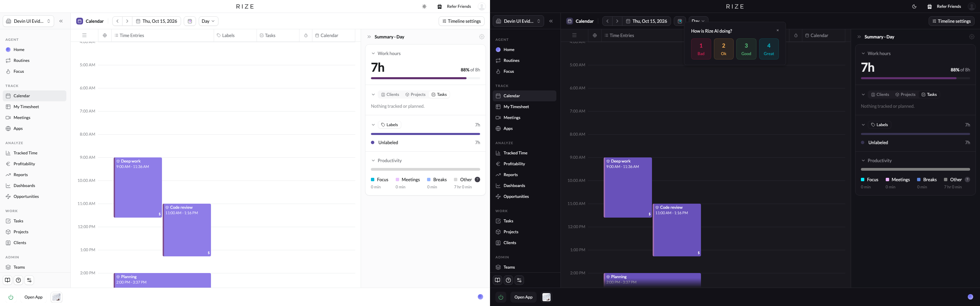The image size is (980, 306).
Task: Open the docs book icon in light window
Action: (x=7, y=280)
